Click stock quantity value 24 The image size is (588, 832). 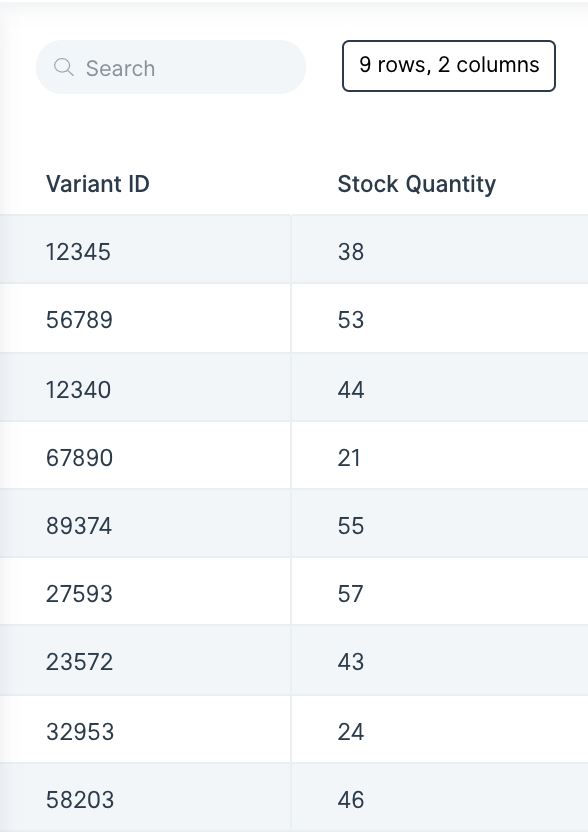click(x=351, y=732)
